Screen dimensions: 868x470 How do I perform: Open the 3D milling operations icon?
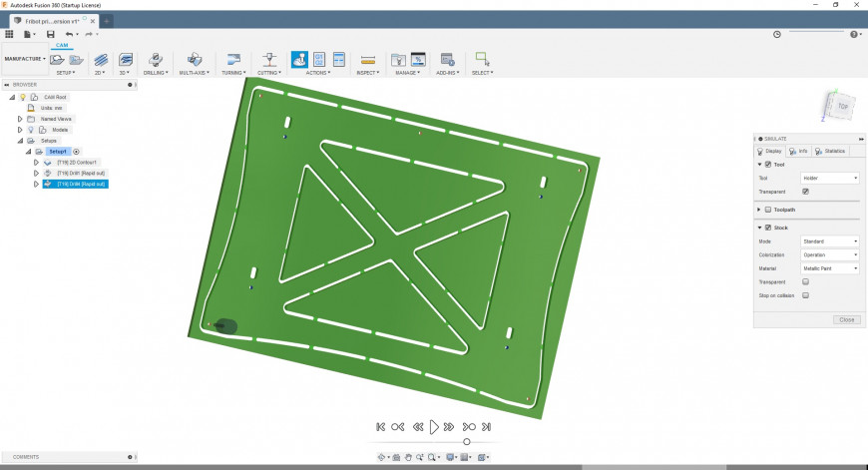click(x=126, y=59)
